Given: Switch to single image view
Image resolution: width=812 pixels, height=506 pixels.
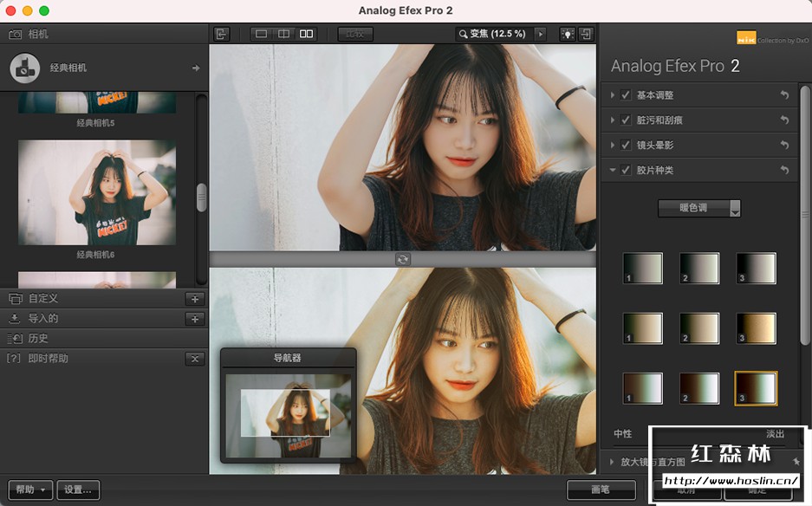Looking at the screenshot, I should point(261,34).
